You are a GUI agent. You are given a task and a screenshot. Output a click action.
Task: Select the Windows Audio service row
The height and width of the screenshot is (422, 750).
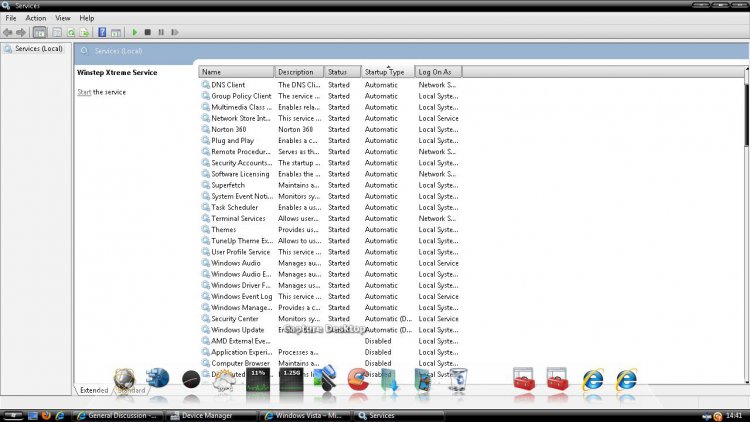tap(330, 263)
